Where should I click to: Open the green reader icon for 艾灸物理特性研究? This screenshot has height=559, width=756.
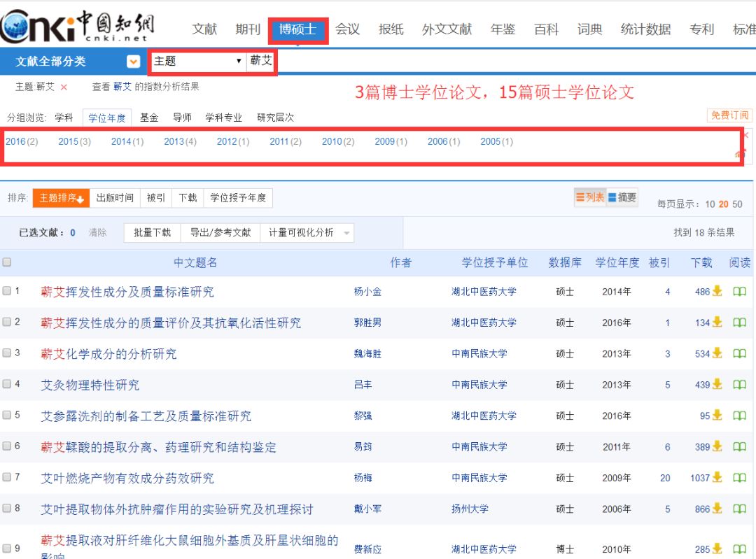point(739,385)
